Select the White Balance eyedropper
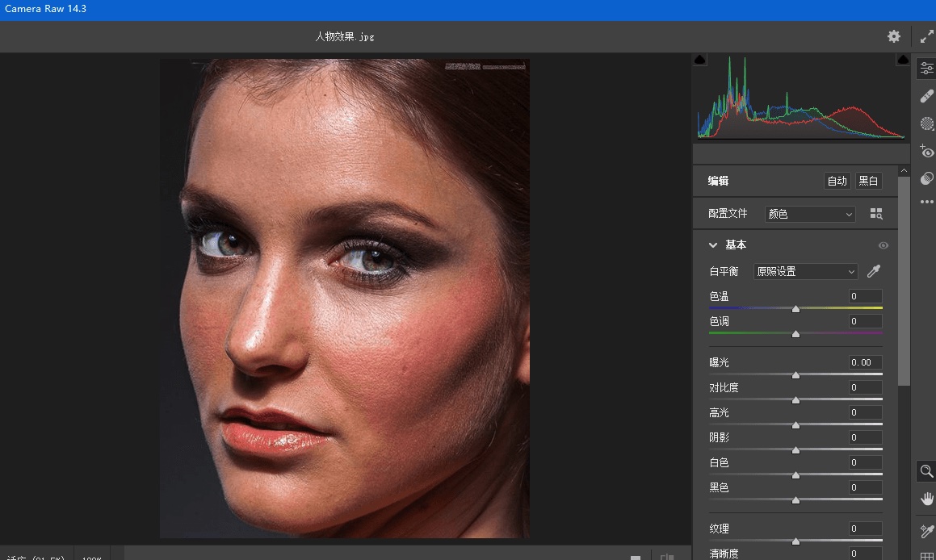 click(873, 271)
